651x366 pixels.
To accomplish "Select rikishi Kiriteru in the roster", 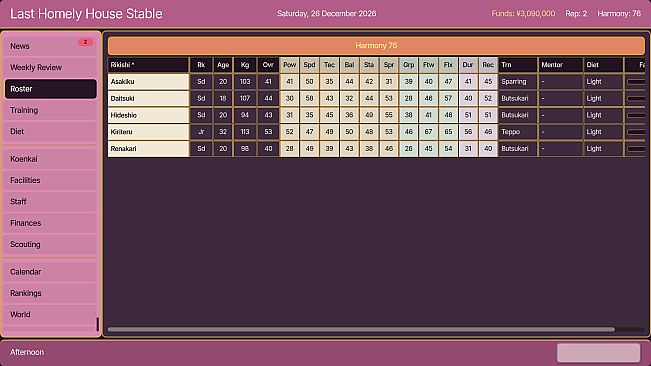I will tap(148, 132).
